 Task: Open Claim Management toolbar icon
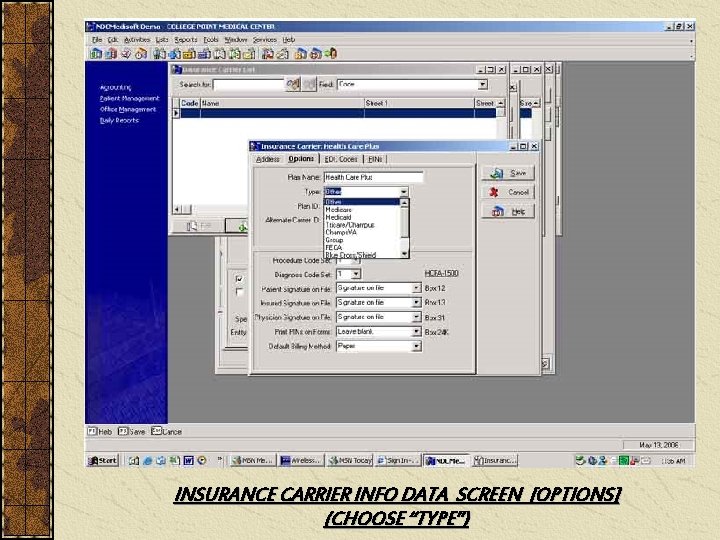pos(111,54)
